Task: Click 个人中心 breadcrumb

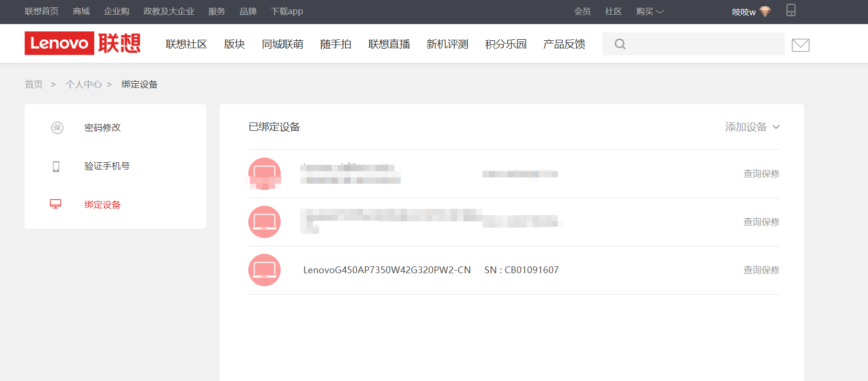Action: (84, 84)
